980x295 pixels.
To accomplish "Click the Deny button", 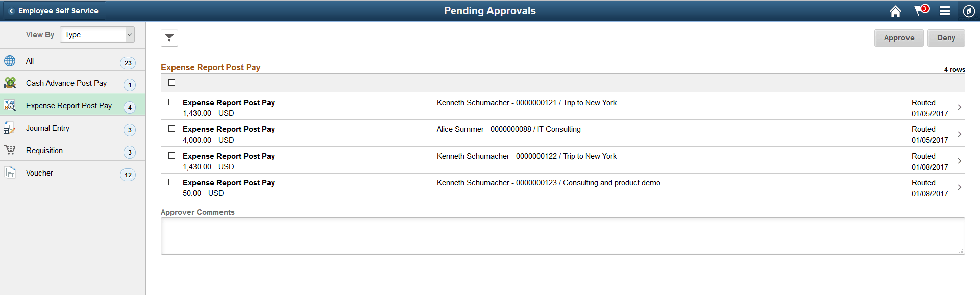I will pyautogui.click(x=946, y=37).
